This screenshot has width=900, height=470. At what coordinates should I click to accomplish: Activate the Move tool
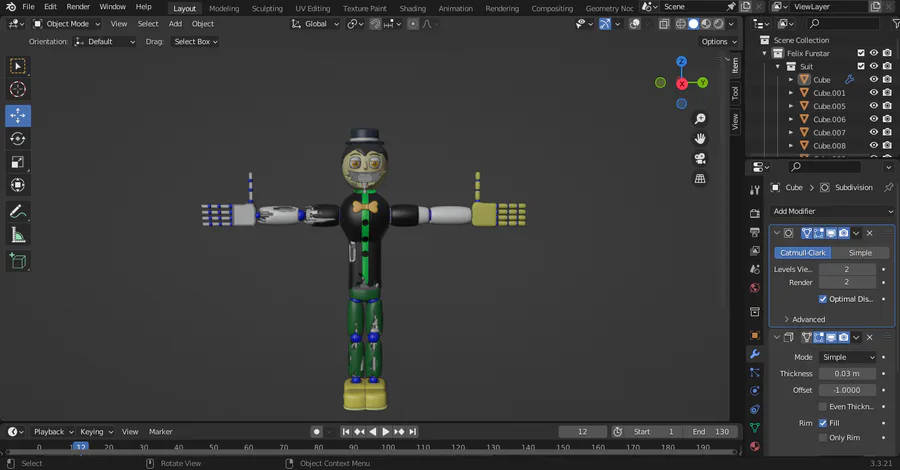[18, 115]
